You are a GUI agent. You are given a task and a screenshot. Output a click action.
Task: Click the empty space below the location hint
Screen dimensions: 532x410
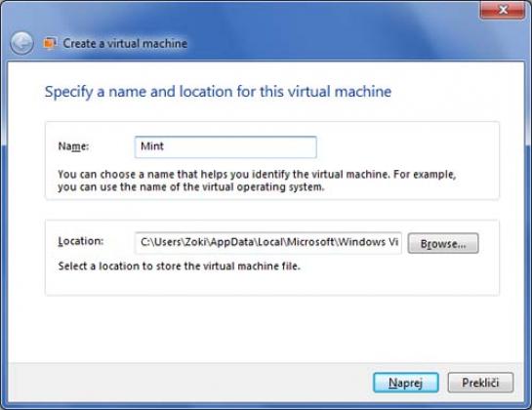coord(271,284)
